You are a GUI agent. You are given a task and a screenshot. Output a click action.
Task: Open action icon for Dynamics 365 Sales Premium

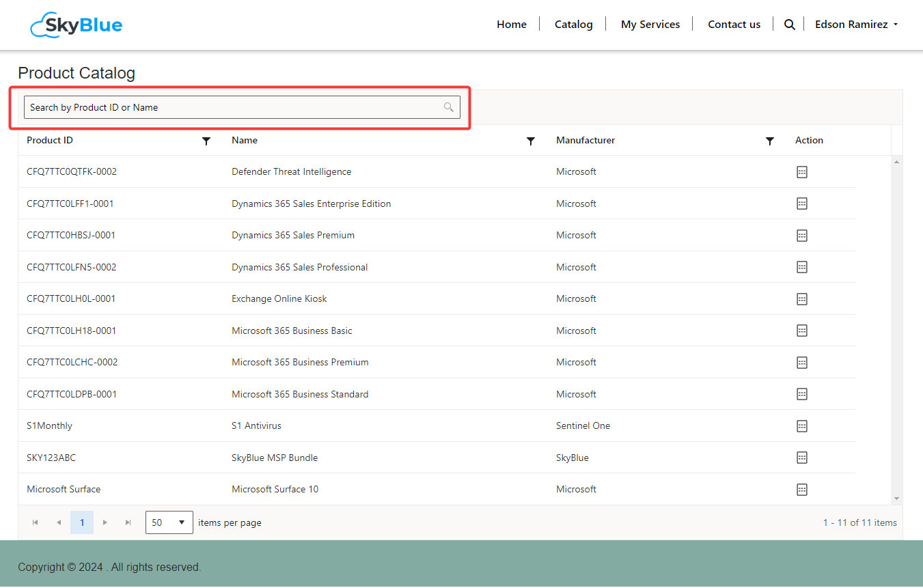click(x=802, y=236)
